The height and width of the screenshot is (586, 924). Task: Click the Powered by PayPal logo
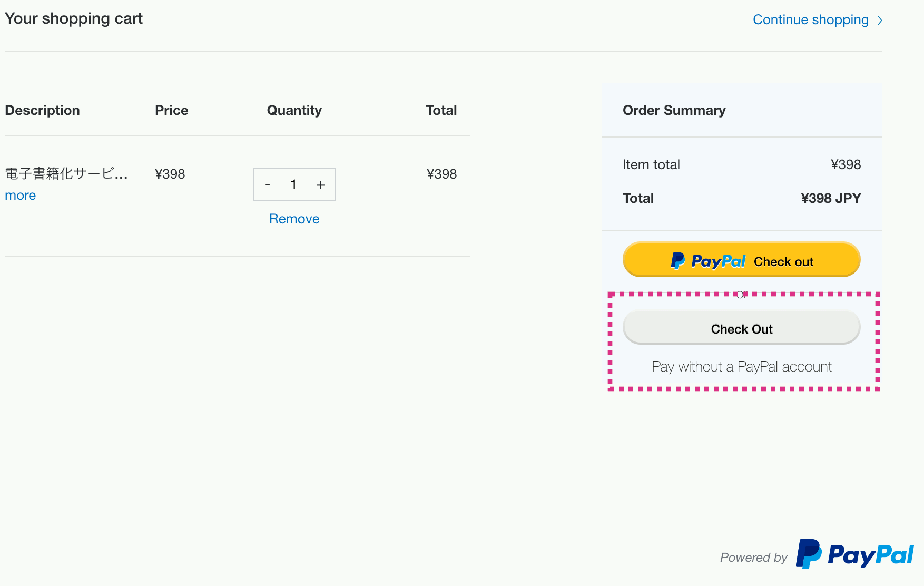tap(854, 554)
